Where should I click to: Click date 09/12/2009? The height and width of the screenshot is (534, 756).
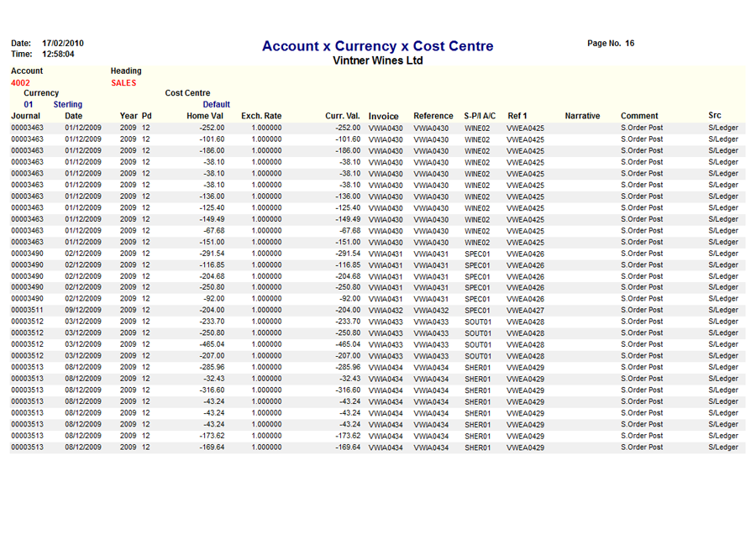coord(83,310)
